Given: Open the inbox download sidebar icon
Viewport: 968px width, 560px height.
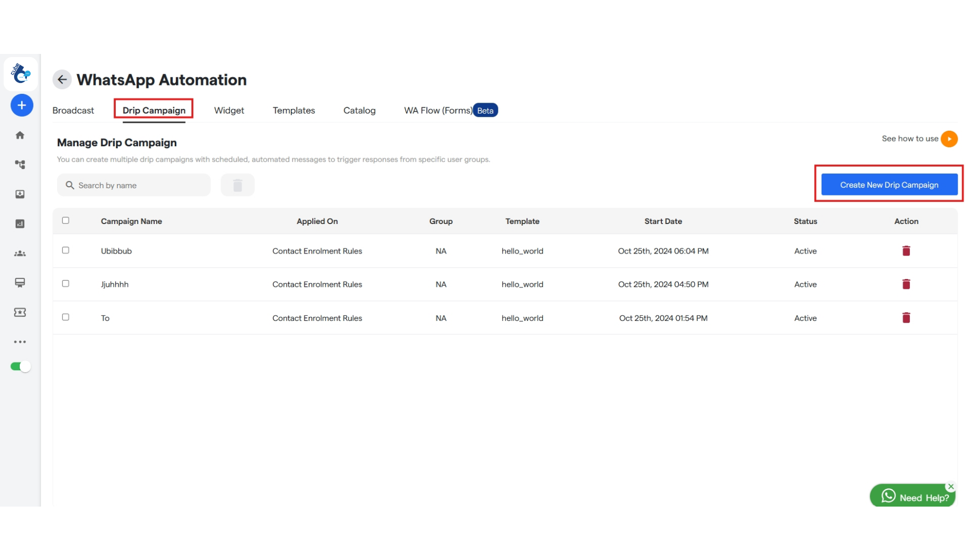Looking at the screenshot, I should [x=20, y=194].
